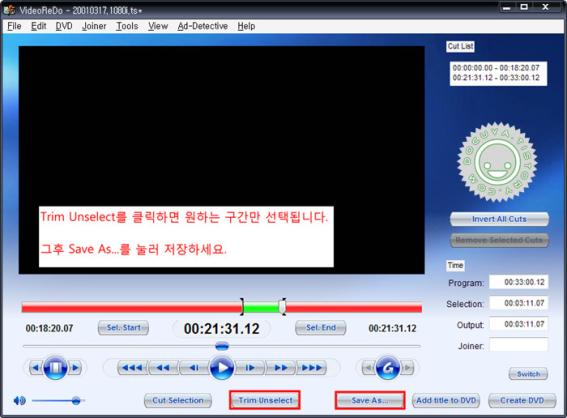Minimize the VideoReDo window
Viewport: 567px width, 418px height.
click(x=507, y=7)
